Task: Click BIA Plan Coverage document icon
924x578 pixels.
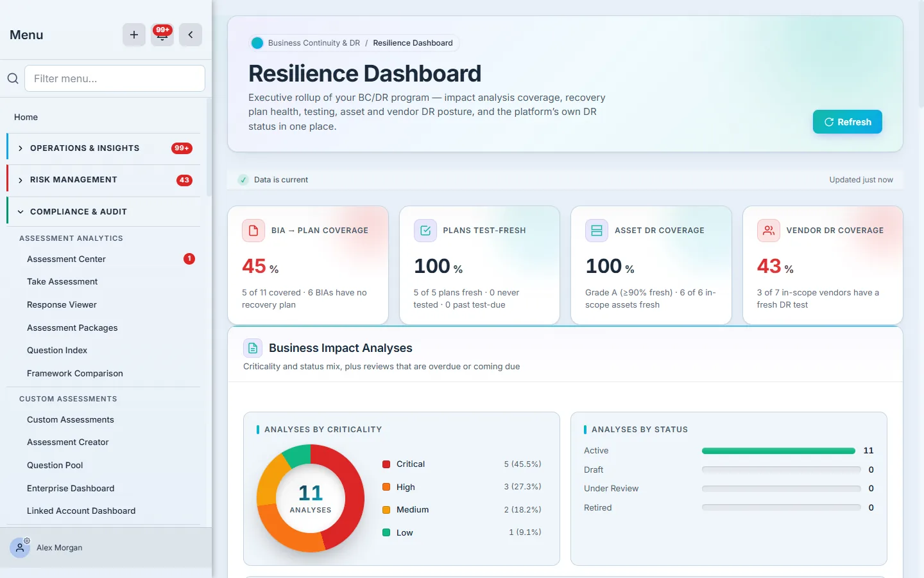Action: pyautogui.click(x=253, y=231)
